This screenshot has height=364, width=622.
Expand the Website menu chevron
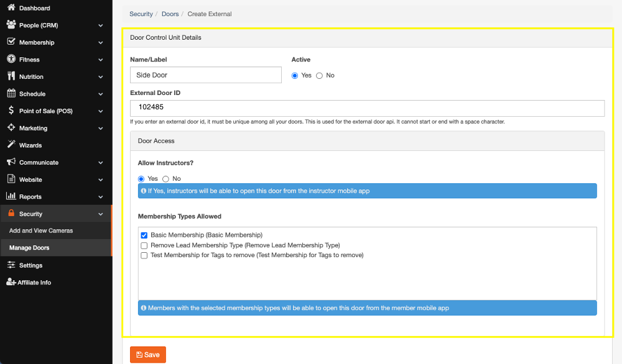(x=101, y=180)
